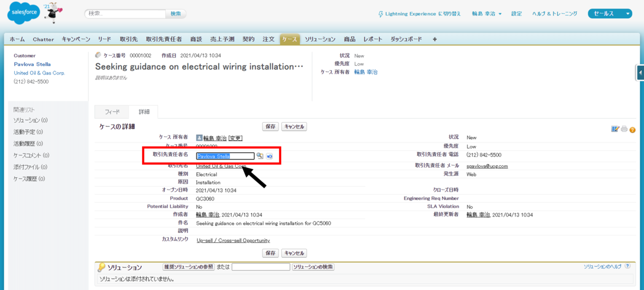
Task: Select the 詳細 sub-tab
Action: (144, 112)
